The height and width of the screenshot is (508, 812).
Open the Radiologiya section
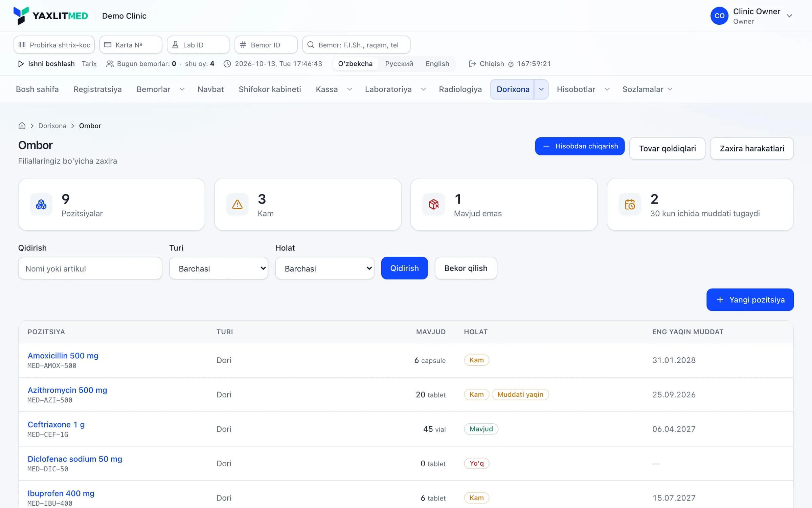click(x=460, y=89)
